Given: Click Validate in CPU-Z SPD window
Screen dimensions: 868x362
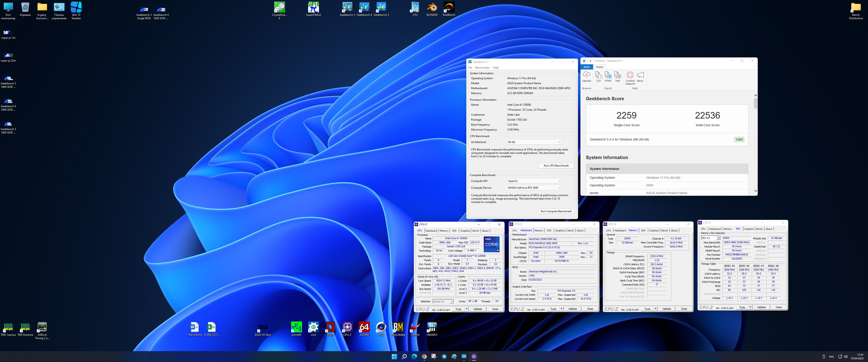Looking at the screenshot, I should click(761, 307).
